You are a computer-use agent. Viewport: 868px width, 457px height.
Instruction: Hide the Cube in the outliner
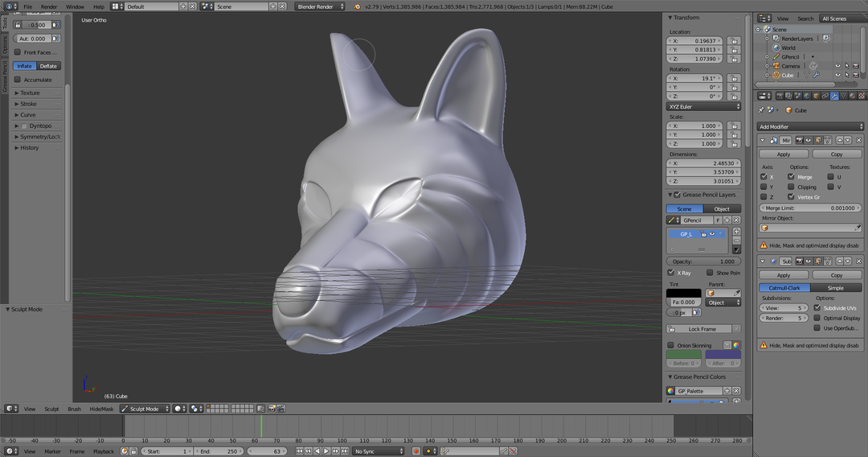837,75
